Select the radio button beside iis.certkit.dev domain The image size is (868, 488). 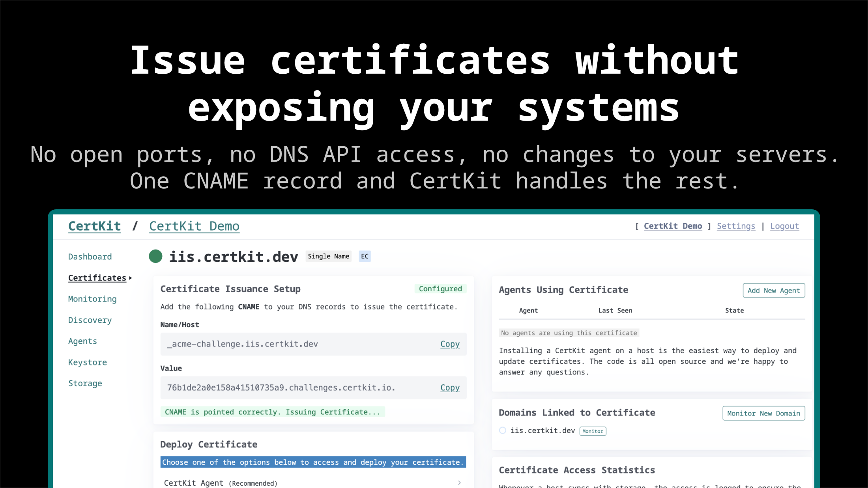point(502,430)
